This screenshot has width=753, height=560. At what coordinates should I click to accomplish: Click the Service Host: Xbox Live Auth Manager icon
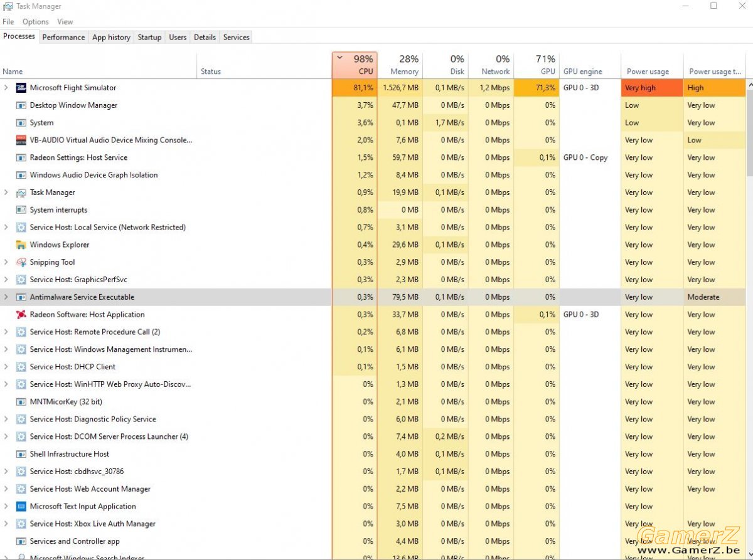pyautogui.click(x=21, y=524)
